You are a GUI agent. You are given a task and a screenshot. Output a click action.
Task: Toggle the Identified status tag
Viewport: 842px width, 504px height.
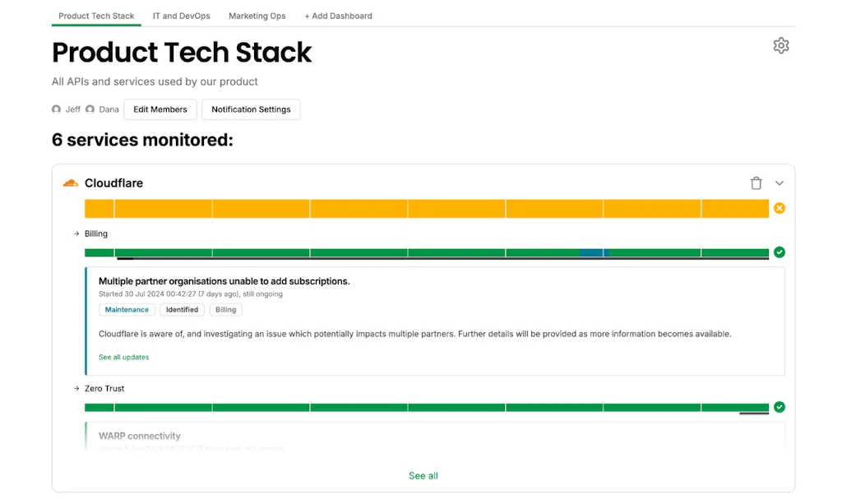click(x=183, y=309)
